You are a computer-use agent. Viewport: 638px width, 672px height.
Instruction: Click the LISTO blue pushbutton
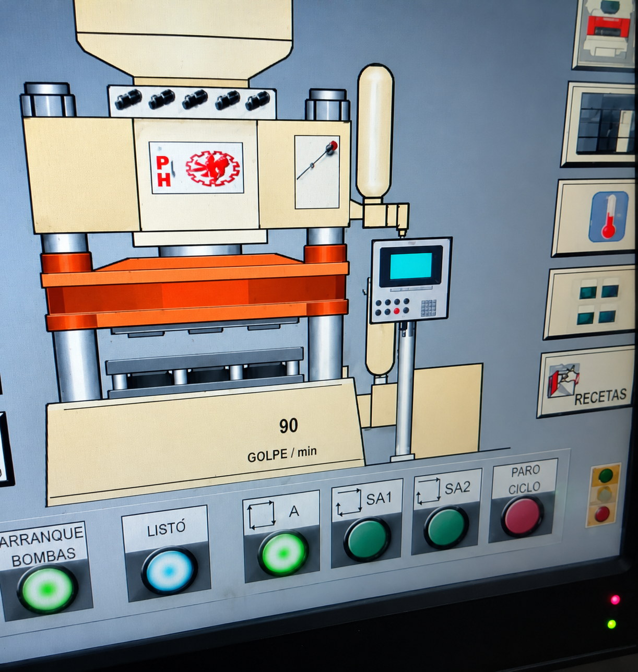169,571
